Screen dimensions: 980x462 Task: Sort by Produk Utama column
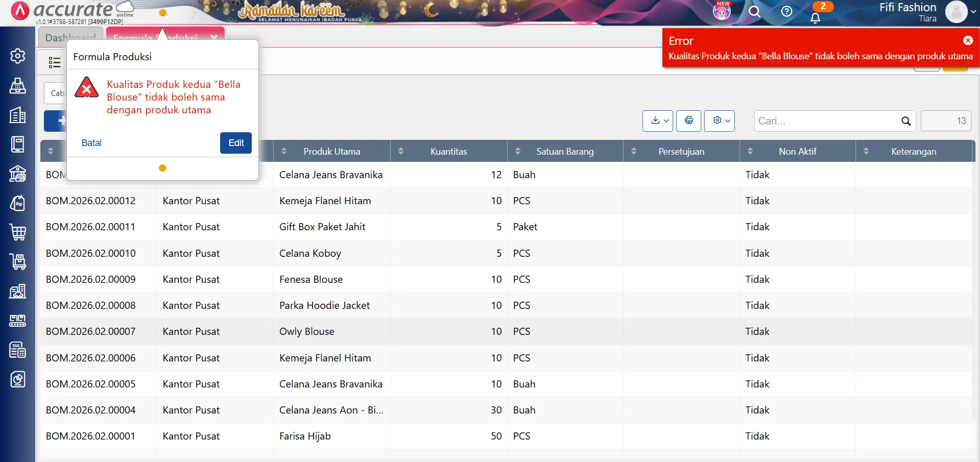coord(331,152)
